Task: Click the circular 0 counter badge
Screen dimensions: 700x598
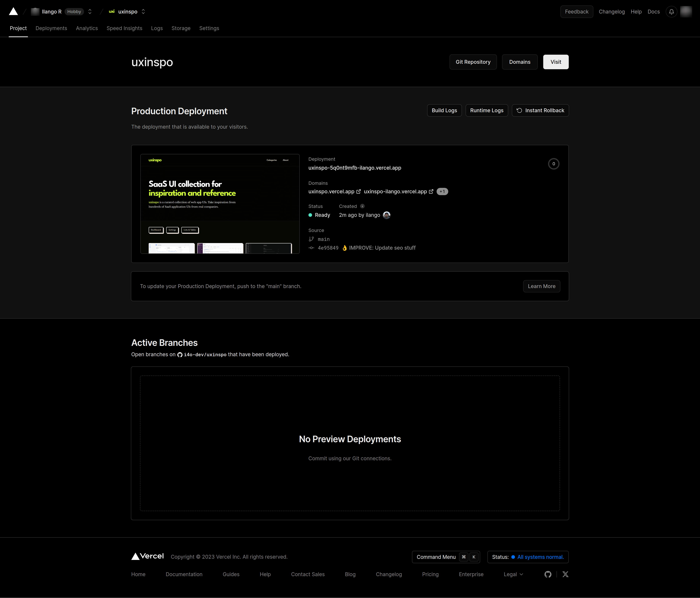Action: click(x=553, y=164)
